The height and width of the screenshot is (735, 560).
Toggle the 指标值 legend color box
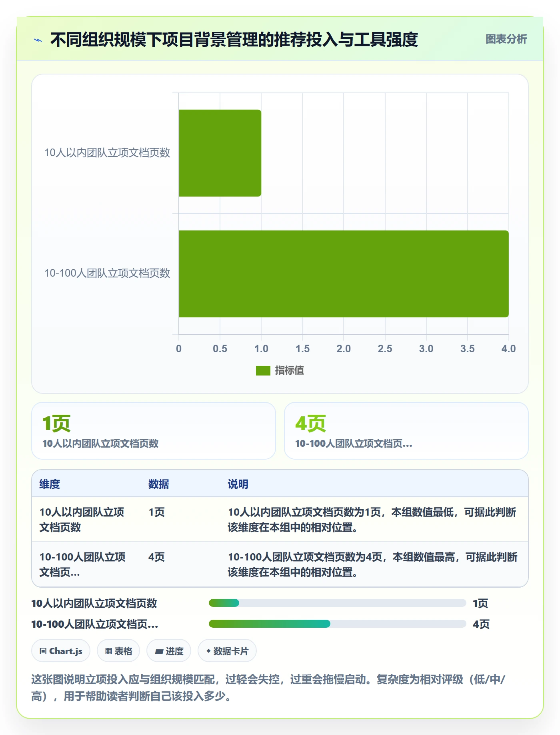pos(263,371)
